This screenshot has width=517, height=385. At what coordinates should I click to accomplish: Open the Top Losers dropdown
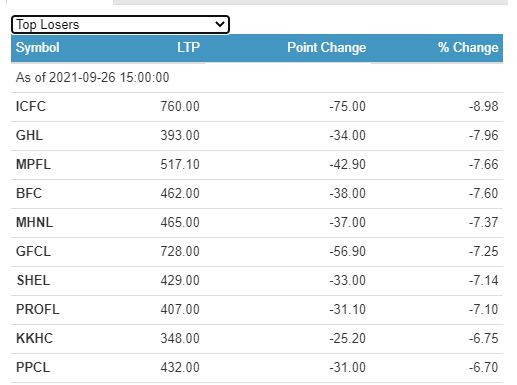tap(120, 25)
